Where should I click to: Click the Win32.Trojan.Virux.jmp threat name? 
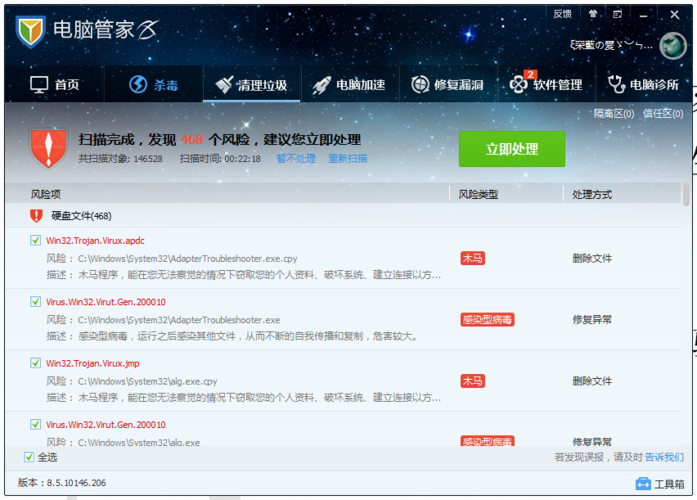click(92, 364)
